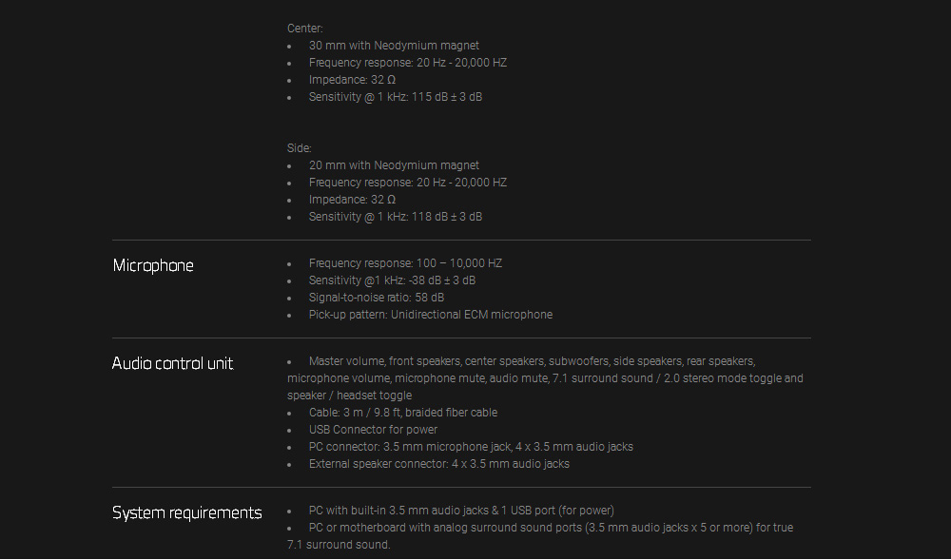
Task: Select the 20 mm Neodymium magnet line
Action: click(395, 165)
